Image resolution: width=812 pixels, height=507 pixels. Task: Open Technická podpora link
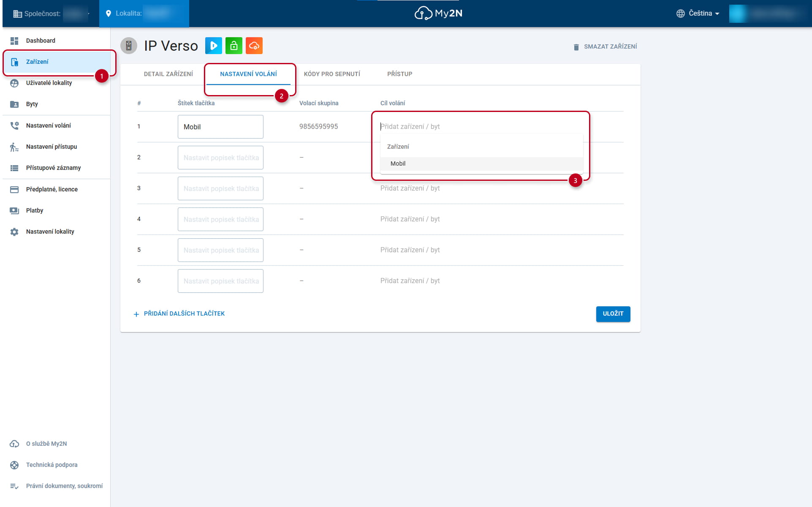point(57,465)
